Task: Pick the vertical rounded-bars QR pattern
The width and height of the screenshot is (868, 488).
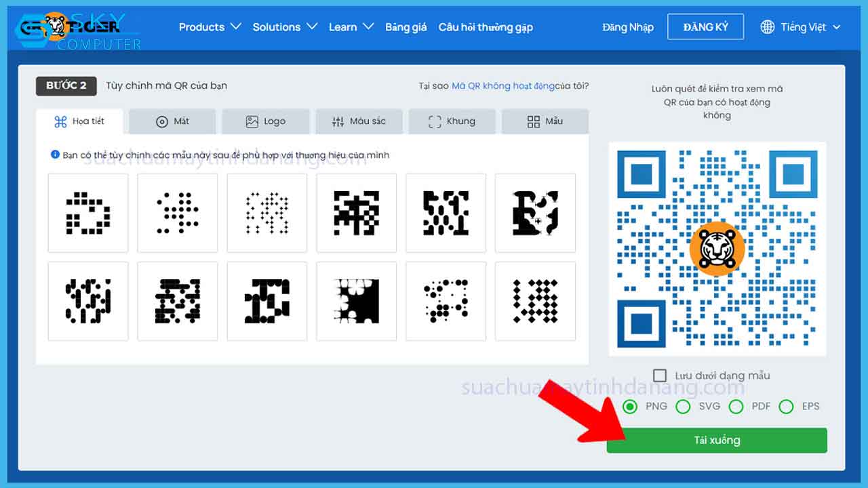Action: coord(88,301)
